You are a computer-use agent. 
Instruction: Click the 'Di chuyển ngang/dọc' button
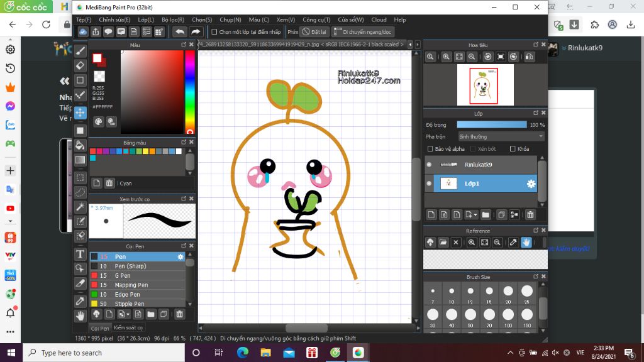pos(363,31)
